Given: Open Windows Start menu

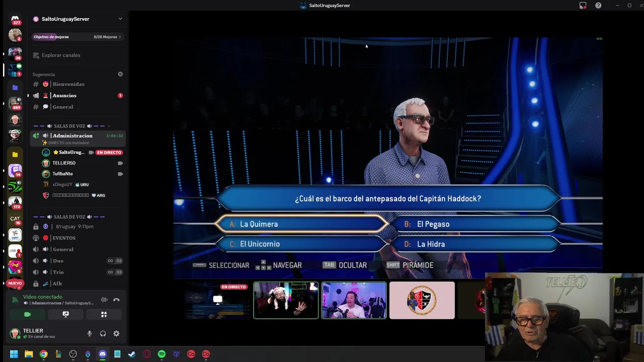Looking at the screenshot, I should (x=14, y=354).
